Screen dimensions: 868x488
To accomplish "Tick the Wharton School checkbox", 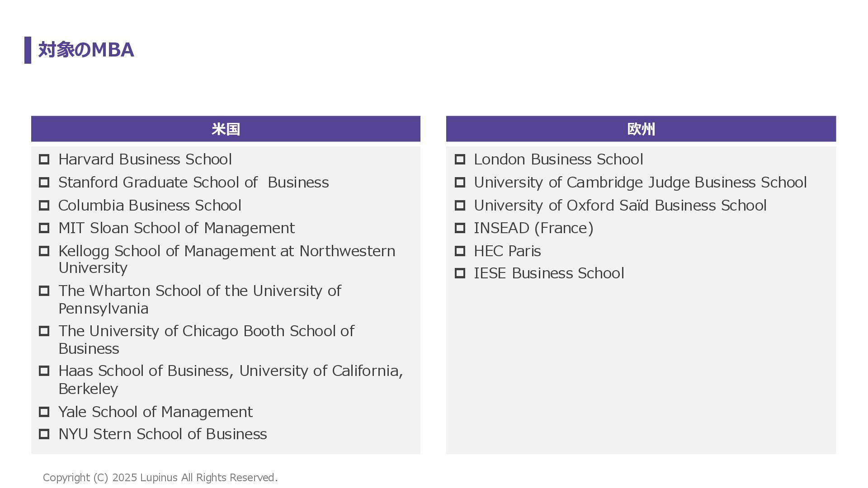I will [x=44, y=291].
